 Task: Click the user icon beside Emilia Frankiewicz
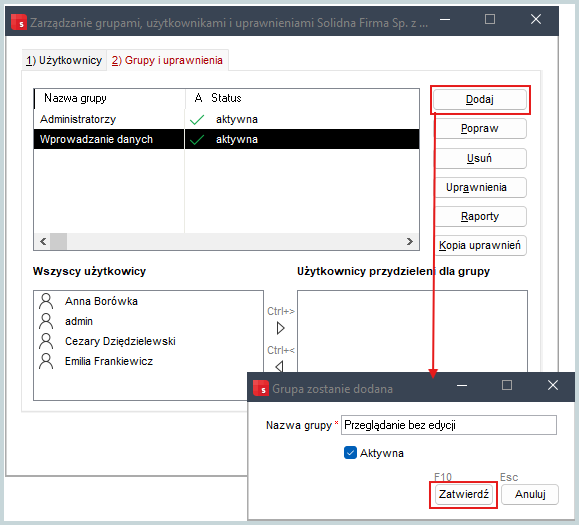(x=46, y=361)
